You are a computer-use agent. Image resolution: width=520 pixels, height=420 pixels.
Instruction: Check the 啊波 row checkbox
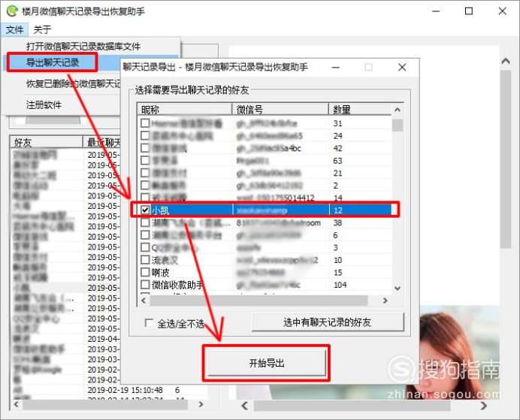click(145, 272)
